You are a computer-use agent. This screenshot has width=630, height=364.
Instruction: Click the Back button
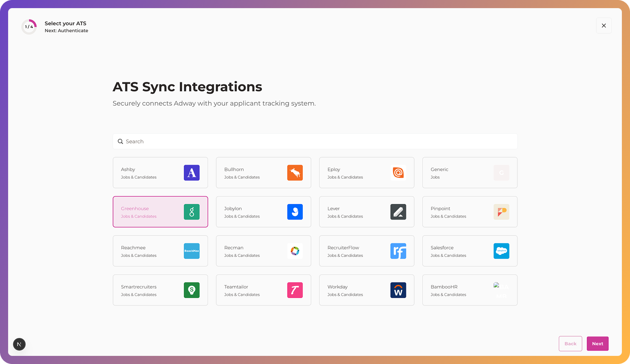click(x=570, y=344)
